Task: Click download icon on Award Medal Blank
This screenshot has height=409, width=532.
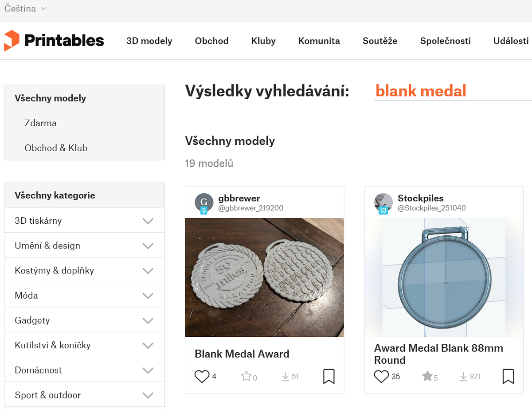Action: (464, 377)
